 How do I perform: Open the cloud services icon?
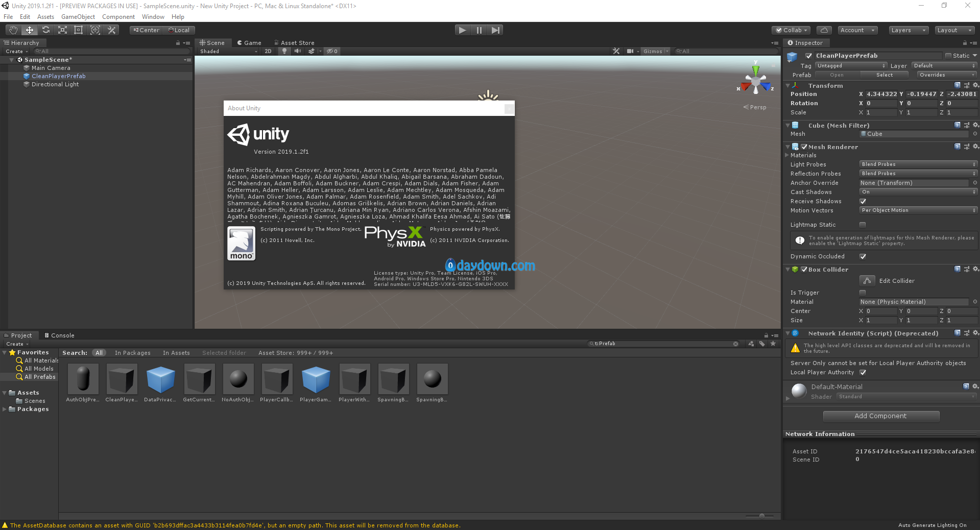coord(824,30)
